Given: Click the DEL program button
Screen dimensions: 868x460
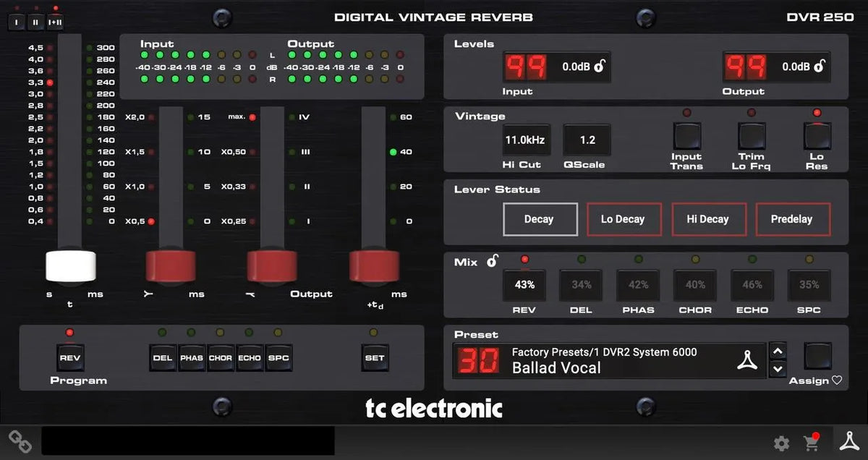Looking at the screenshot, I should coord(163,357).
